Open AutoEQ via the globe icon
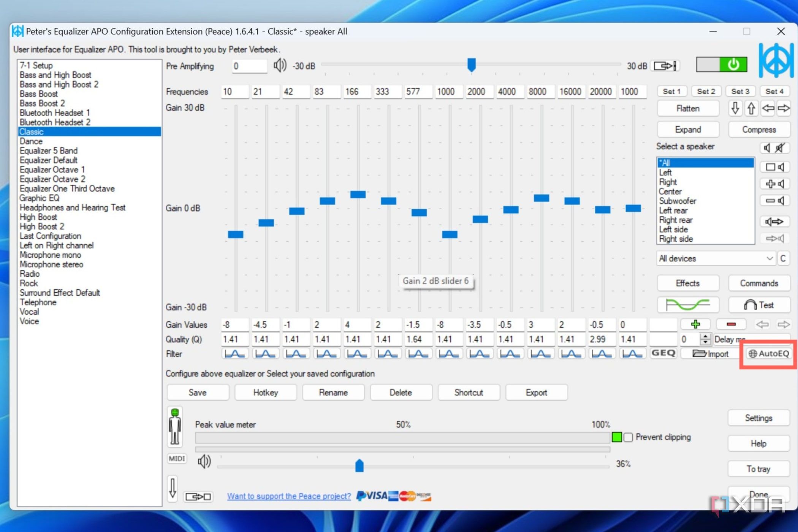The image size is (798, 532). pos(768,353)
